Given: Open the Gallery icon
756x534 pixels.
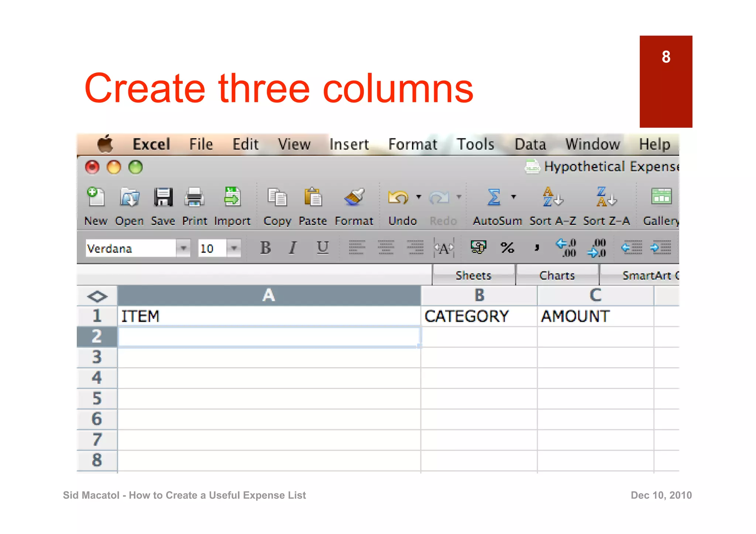Looking at the screenshot, I should click(x=661, y=197).
